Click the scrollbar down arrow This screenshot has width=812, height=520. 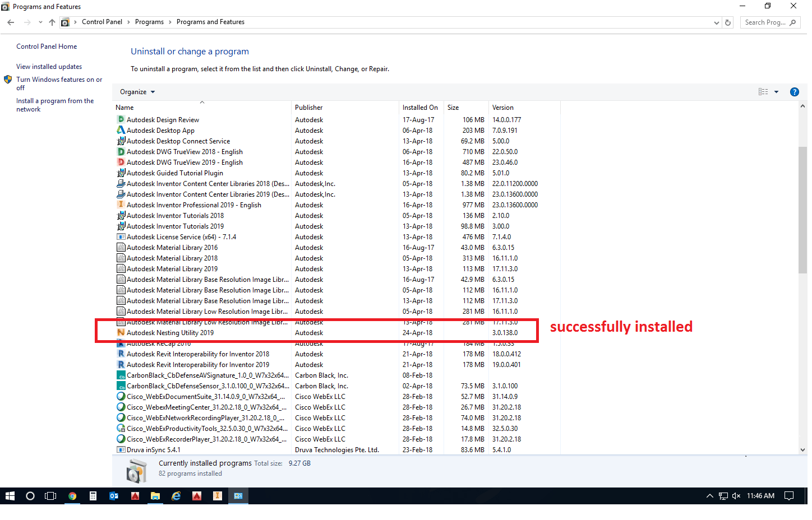click(x=802, y=449)
